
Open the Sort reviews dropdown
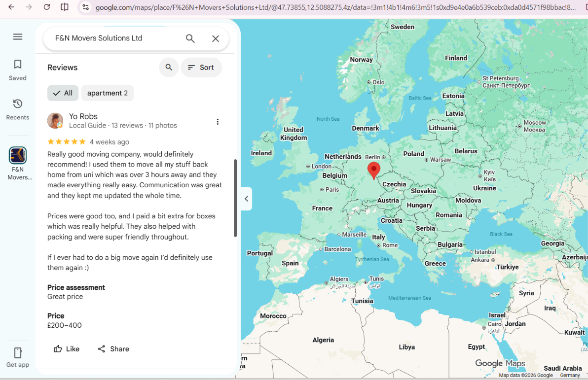pos(201,68)
